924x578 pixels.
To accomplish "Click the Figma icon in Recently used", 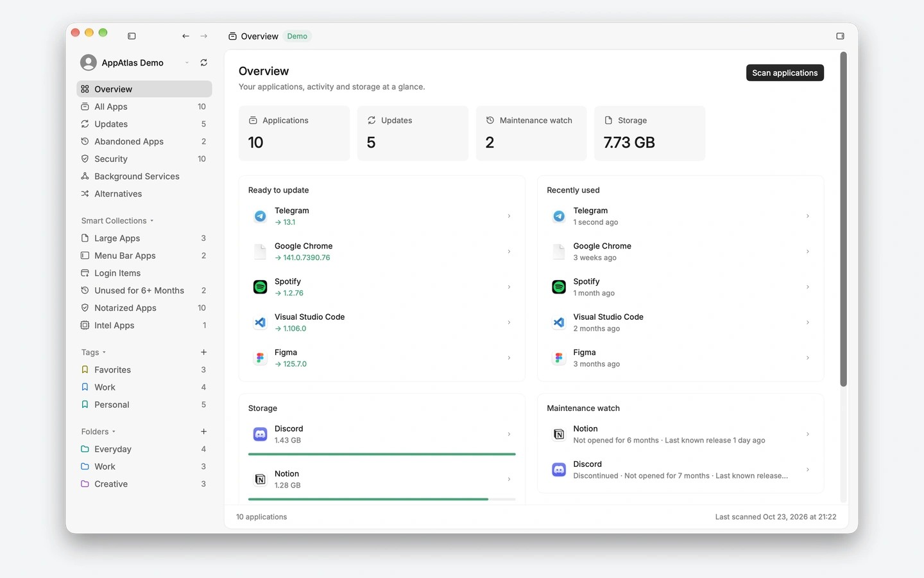I will [x=559, y=358].
